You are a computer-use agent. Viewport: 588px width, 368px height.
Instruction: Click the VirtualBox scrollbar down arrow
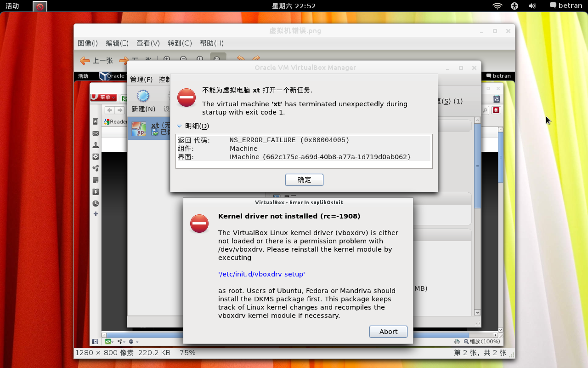pos(477,313)
